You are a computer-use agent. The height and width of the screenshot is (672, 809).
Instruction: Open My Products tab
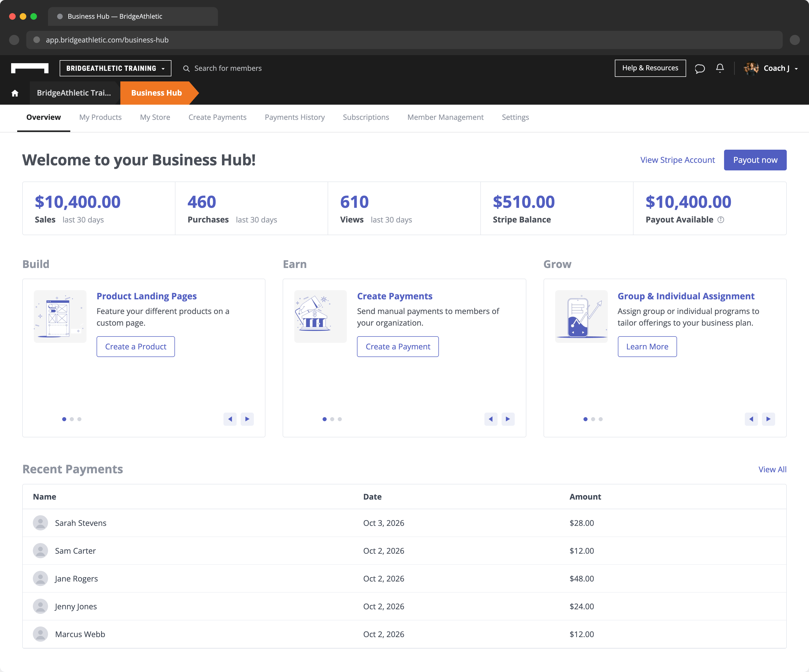click(100, 117)
